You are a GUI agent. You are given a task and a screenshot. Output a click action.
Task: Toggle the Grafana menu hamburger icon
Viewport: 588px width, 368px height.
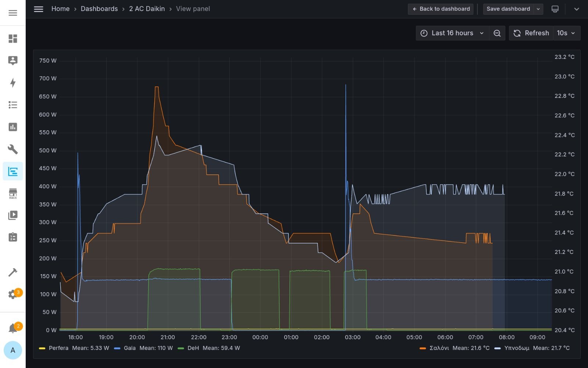click(x=39, y=9)
